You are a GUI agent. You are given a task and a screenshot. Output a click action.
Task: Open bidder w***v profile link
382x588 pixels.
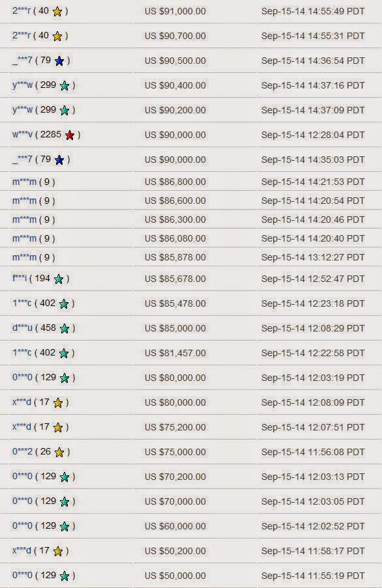point(23,135)
